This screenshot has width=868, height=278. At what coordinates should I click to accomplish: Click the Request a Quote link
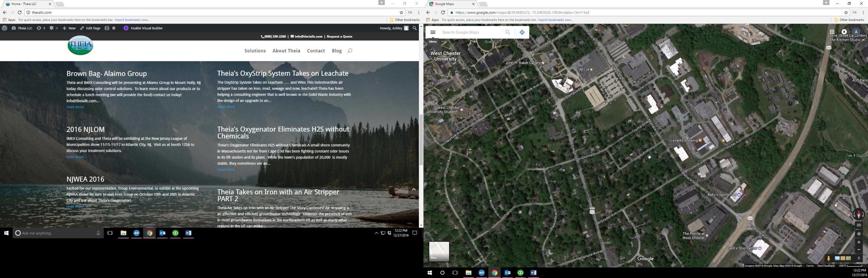click(x=339, y=36)
